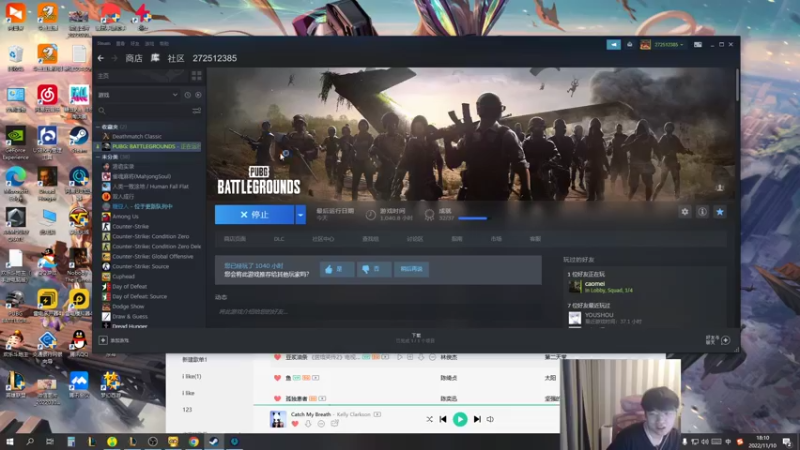Toggle heart on the 鱼 song row
The image size is (800, 450).
coord(277,378)
